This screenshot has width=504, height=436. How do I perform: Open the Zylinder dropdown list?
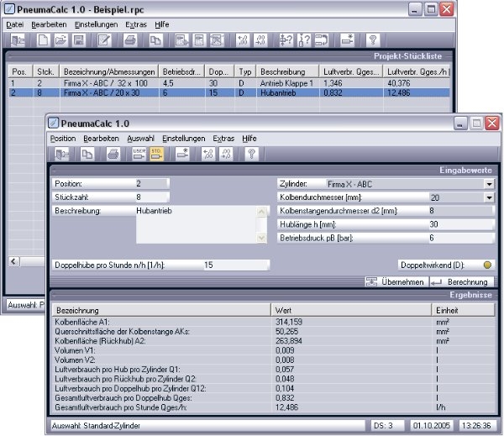coord(489,183)
